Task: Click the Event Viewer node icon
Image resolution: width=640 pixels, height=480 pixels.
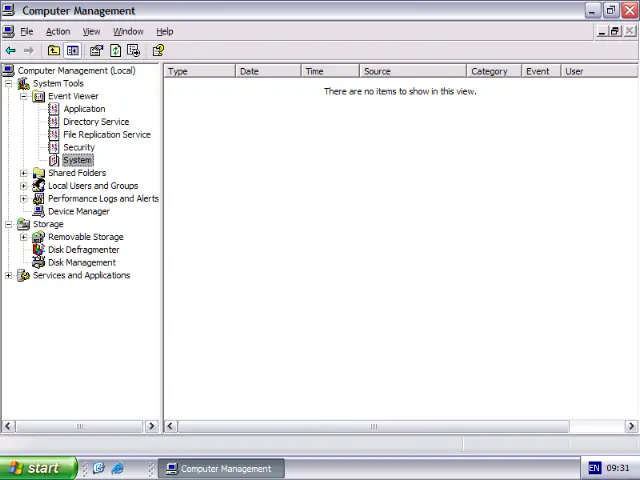Action: [x=39, y=96]
